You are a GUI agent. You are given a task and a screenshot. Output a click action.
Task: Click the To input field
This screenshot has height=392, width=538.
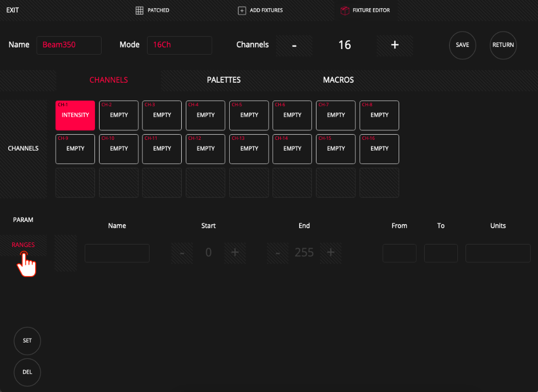(441, 253)
